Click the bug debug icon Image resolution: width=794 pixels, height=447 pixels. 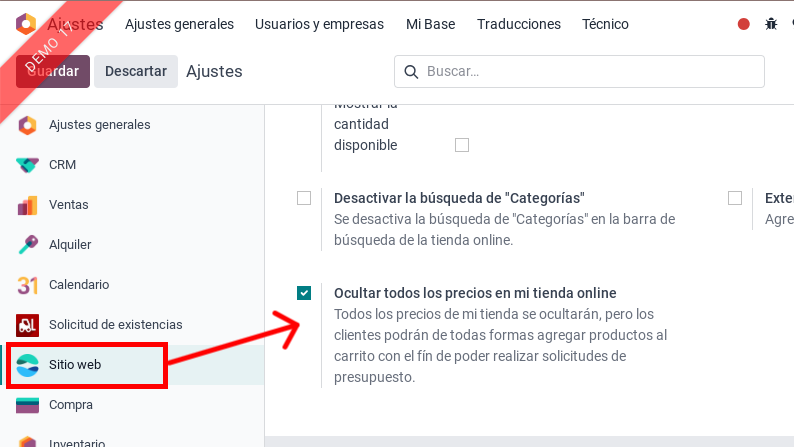click(x=771, y=24)
